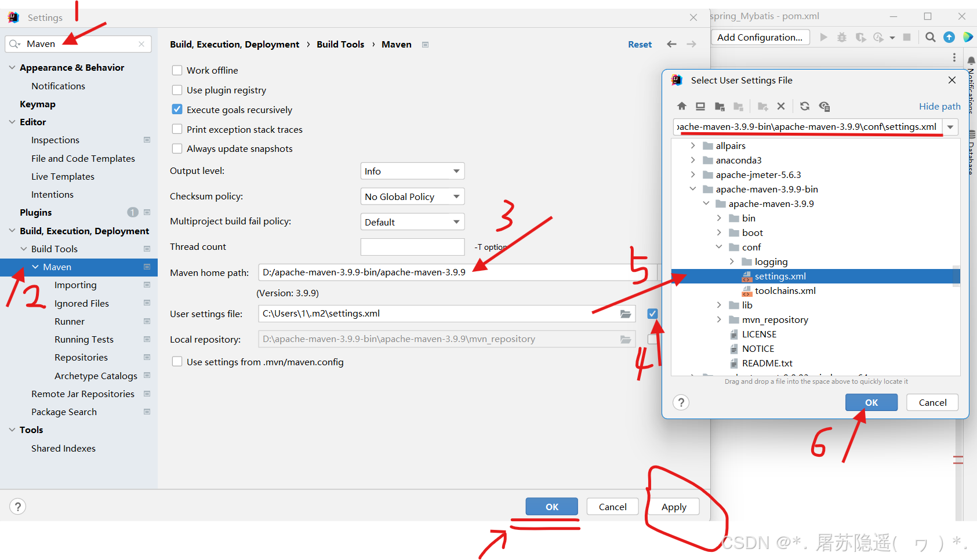Collapse the Build Tools tree node
This screenshot has height=560, width=977.
(x=24, y=249)
